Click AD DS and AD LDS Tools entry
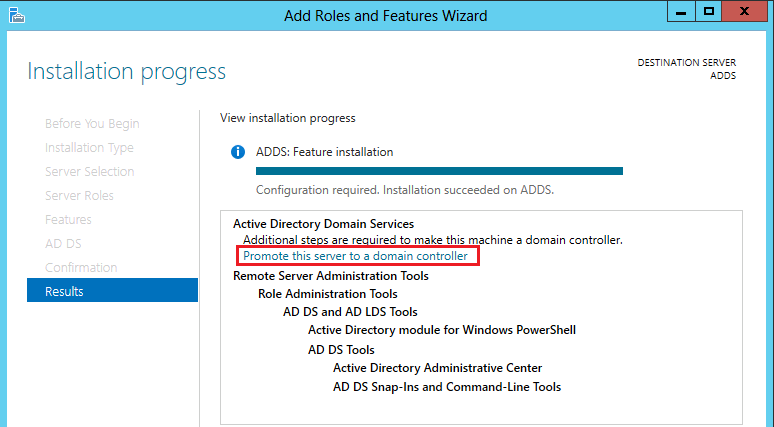The image size is (774, 427). click(350, 311)
